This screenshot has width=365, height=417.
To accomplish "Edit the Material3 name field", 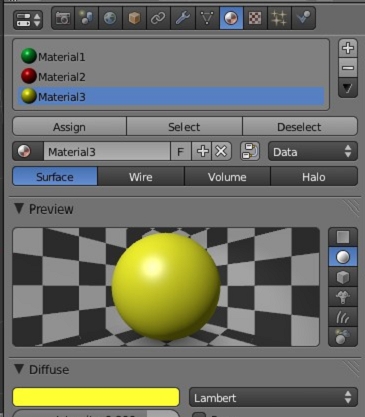I will pyautogui.click(x=107, y=151).
